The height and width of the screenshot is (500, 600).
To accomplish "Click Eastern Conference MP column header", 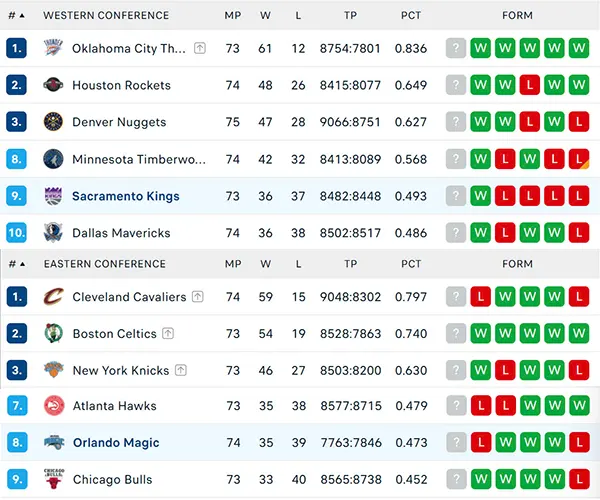I will 233,264.
